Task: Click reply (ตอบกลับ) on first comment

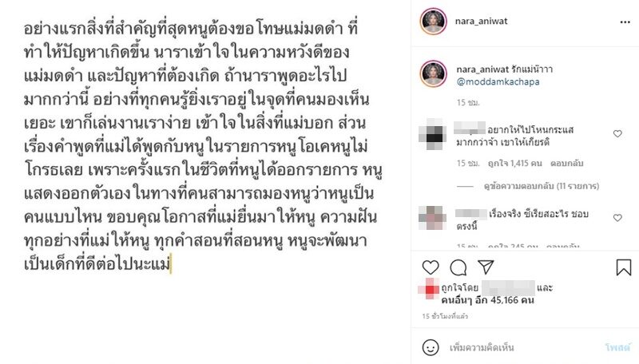Action: point(567,164)
